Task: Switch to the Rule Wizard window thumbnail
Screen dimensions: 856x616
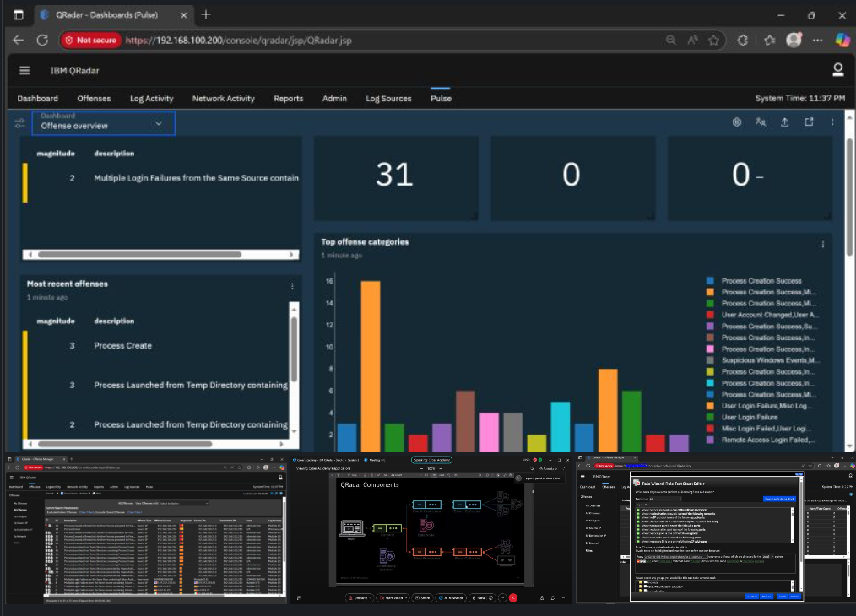Action: (x=716, y=528)
